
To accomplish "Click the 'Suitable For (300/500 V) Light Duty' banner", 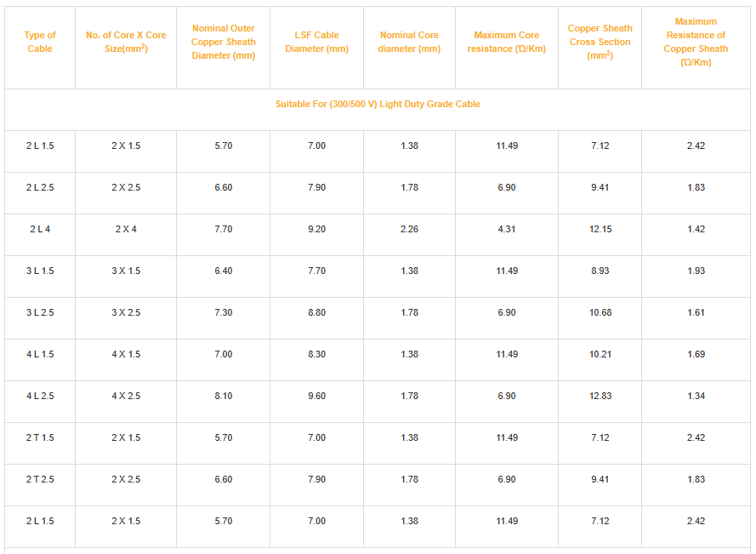I will point(378,104).
